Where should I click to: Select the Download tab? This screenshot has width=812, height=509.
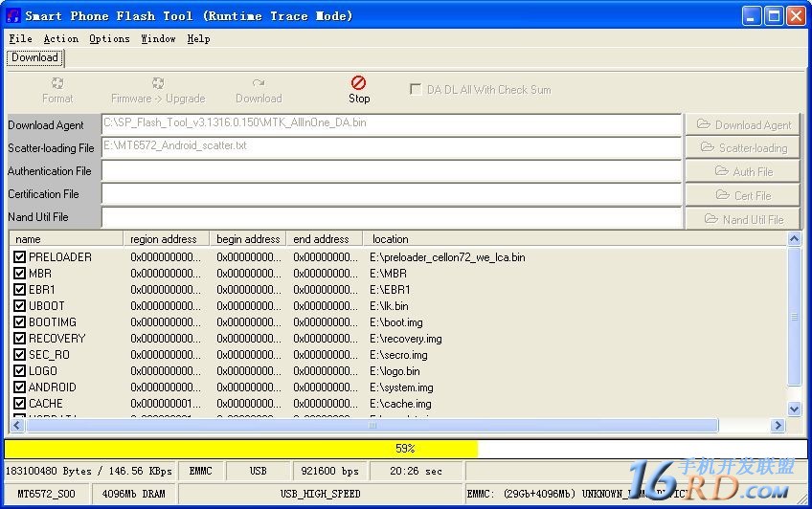(34, 57)
